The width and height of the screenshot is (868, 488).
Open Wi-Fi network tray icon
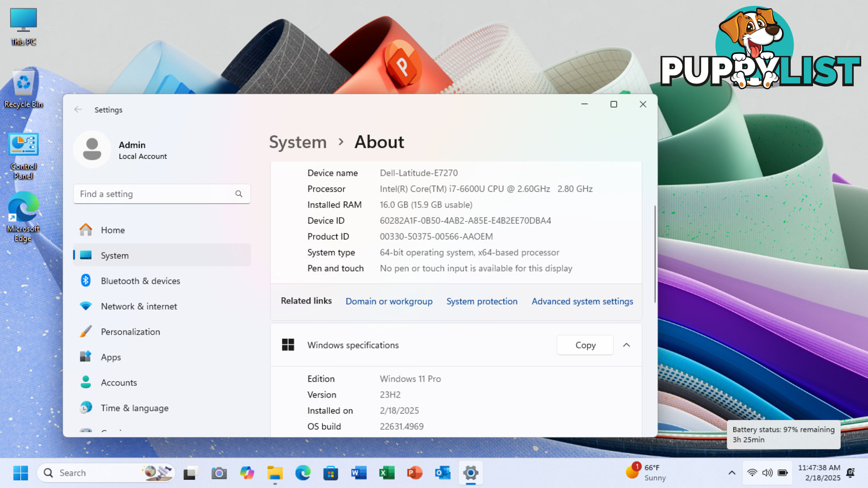pyautogui.click(x=752, y=472)
